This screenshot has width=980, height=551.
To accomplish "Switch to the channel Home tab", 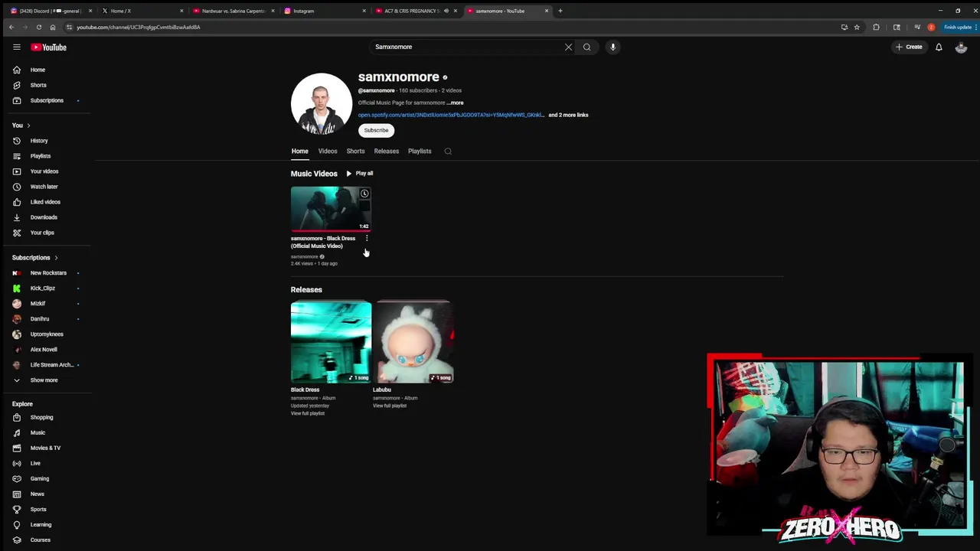I will click(299, 152).
